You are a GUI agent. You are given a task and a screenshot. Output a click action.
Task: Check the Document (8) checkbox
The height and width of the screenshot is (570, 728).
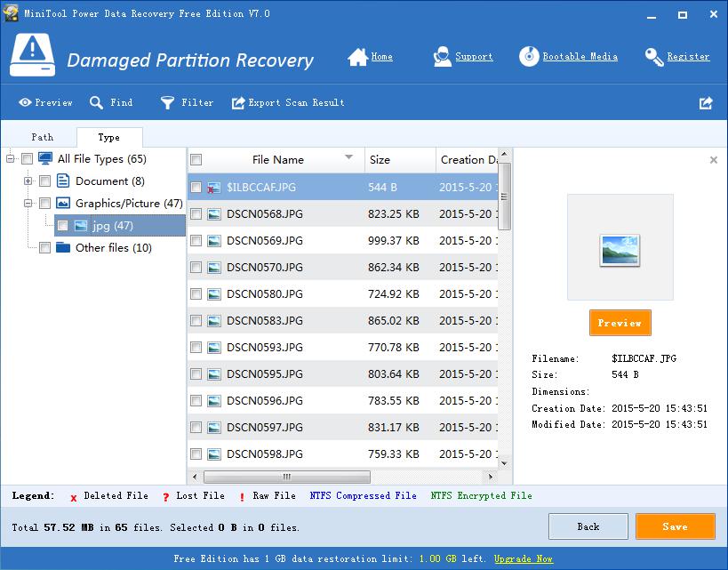tap(45, 181)
